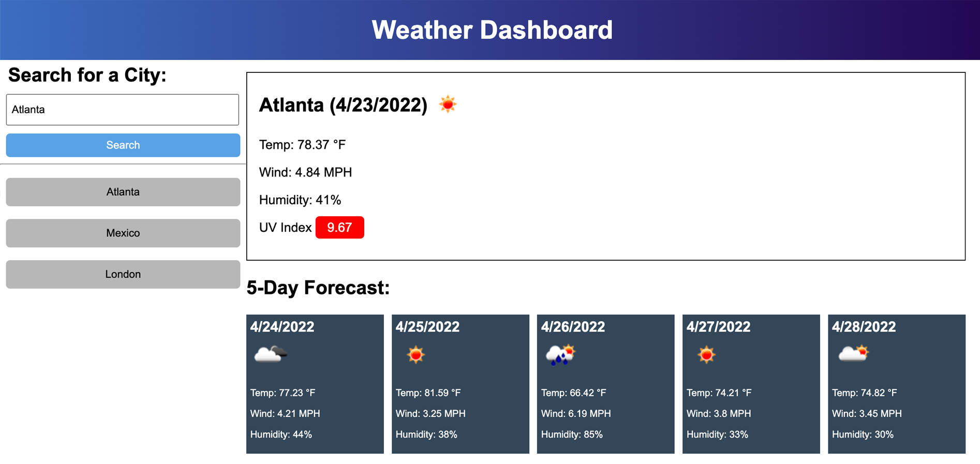Load Mexico from search history
The width and height of the screenshot is (980, 464).
[x=123, y=233]
